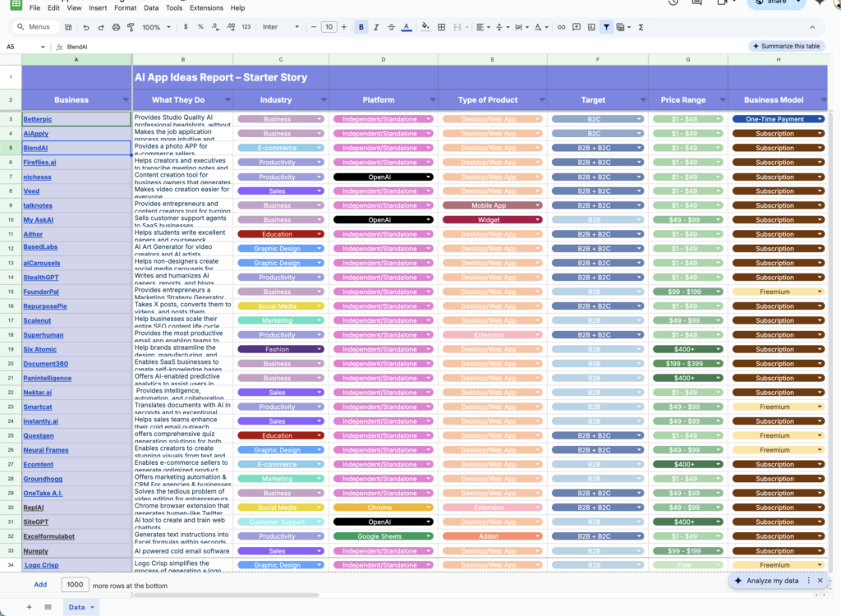Click the Summarize this table button

point(786,46)
